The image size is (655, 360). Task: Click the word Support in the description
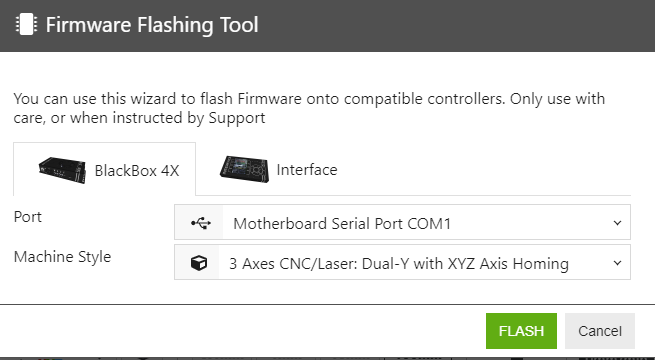coord(237,118)
